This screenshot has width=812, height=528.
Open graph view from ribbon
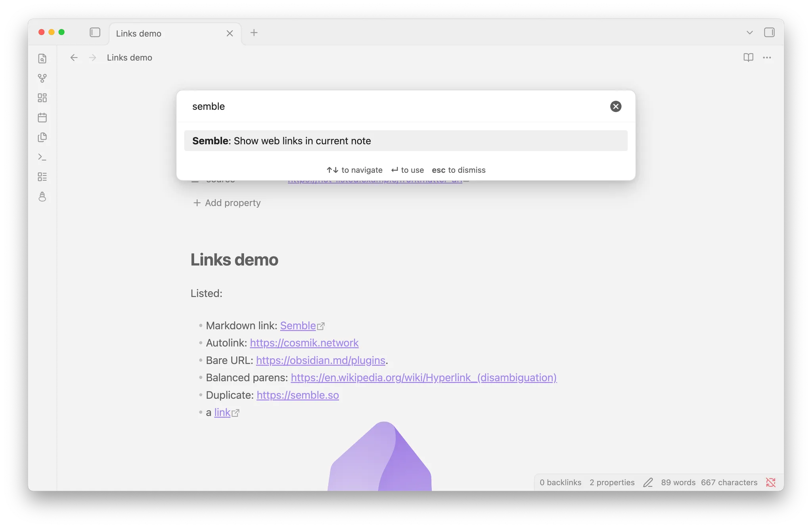pyautogui.click(x=42, y=78)
